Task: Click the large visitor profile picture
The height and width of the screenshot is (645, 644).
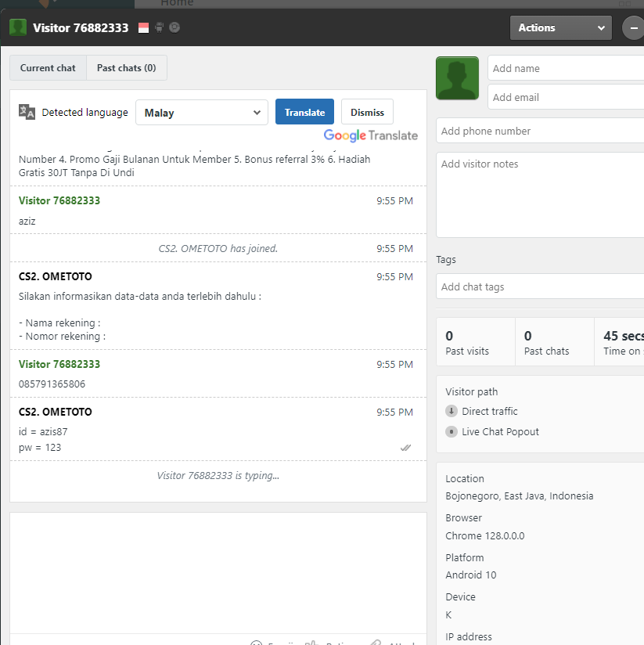Action: (457, 78)
